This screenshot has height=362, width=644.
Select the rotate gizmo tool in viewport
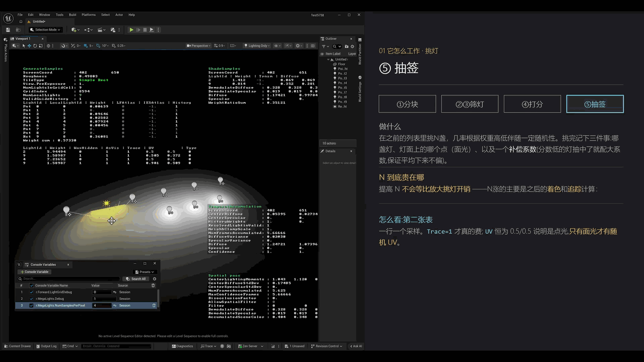(x=35, y=46)
